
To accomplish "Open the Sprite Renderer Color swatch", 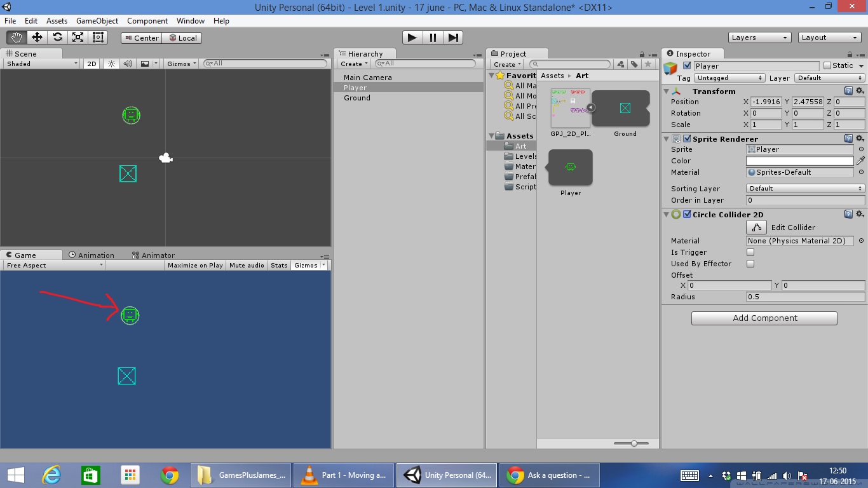I will point(799,161).
